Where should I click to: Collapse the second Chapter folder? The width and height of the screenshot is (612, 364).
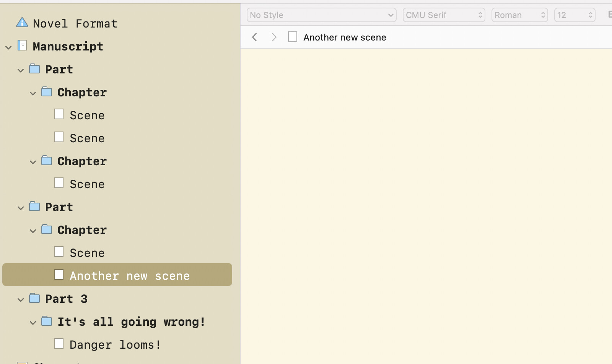click(x=33, y=162)
